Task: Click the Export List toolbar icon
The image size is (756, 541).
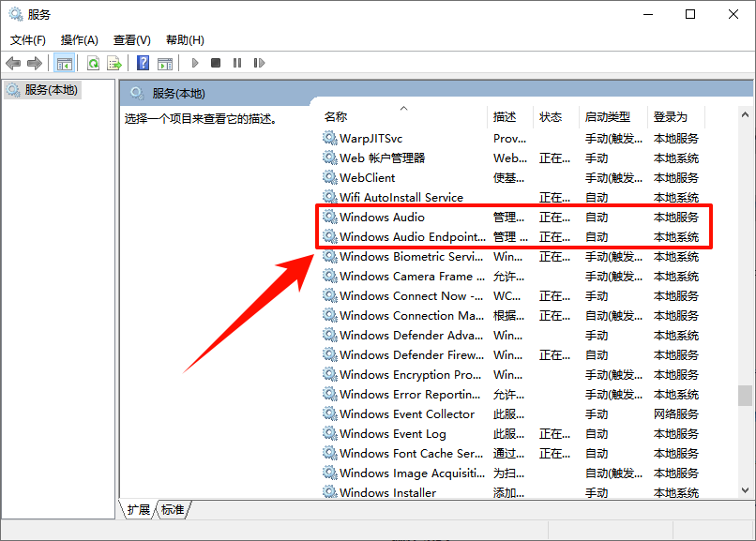Action: (114, 63)
